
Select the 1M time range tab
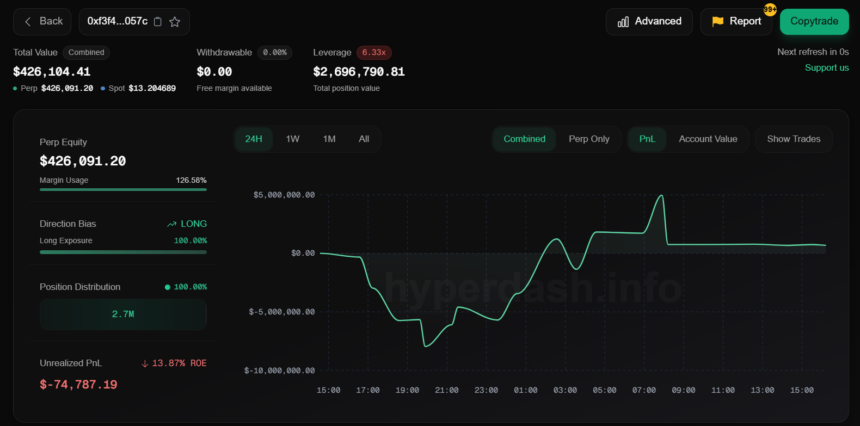[329, 139]
